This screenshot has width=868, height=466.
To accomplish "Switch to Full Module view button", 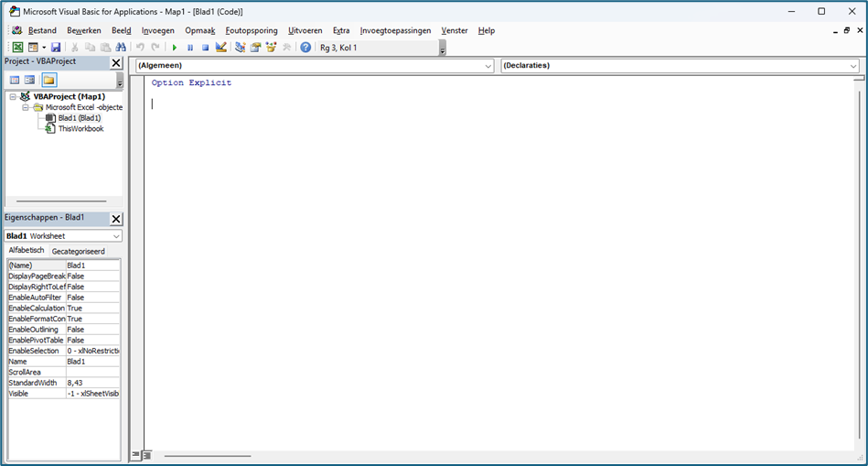I will tap(145, 455).
